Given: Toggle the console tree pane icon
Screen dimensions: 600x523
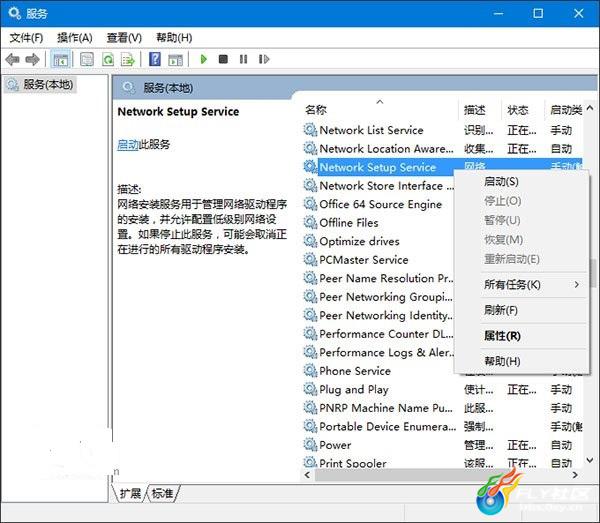Looking at the screenshot, I should click(60, 59).
